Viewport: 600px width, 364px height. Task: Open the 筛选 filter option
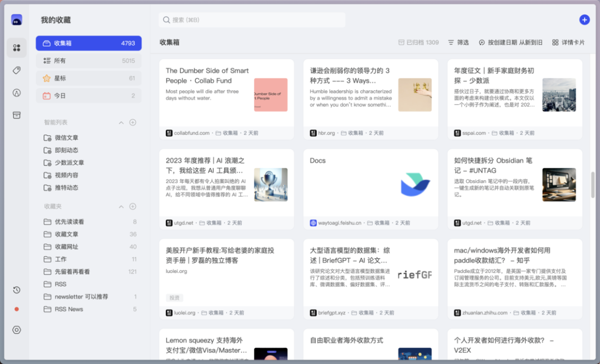458,42
